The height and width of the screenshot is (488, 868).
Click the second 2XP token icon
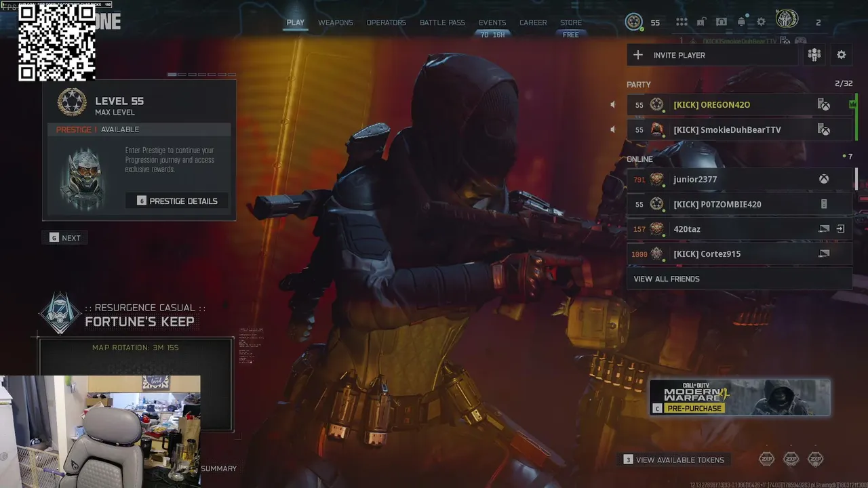coord(791,459)
